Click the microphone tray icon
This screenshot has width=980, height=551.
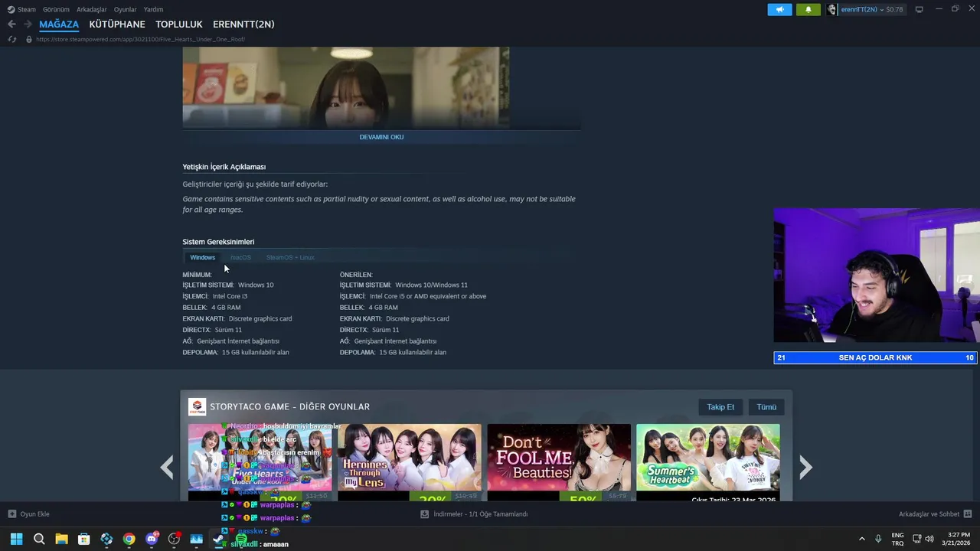point(878,539)
